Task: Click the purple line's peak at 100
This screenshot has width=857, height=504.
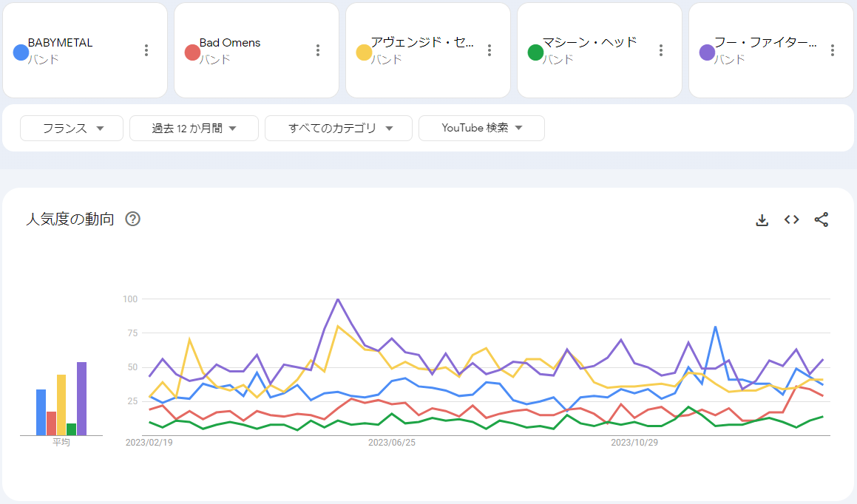Action: tap(339, 299)
